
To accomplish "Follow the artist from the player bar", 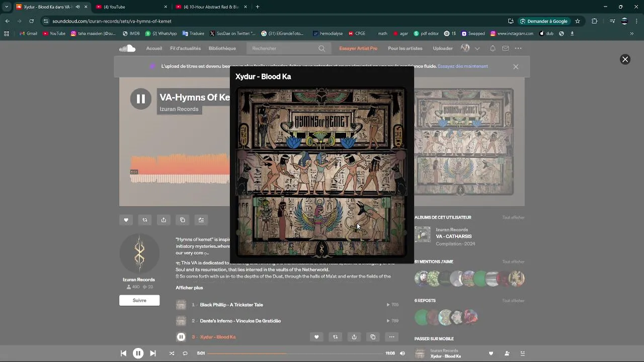I will (x=507, y=353).
